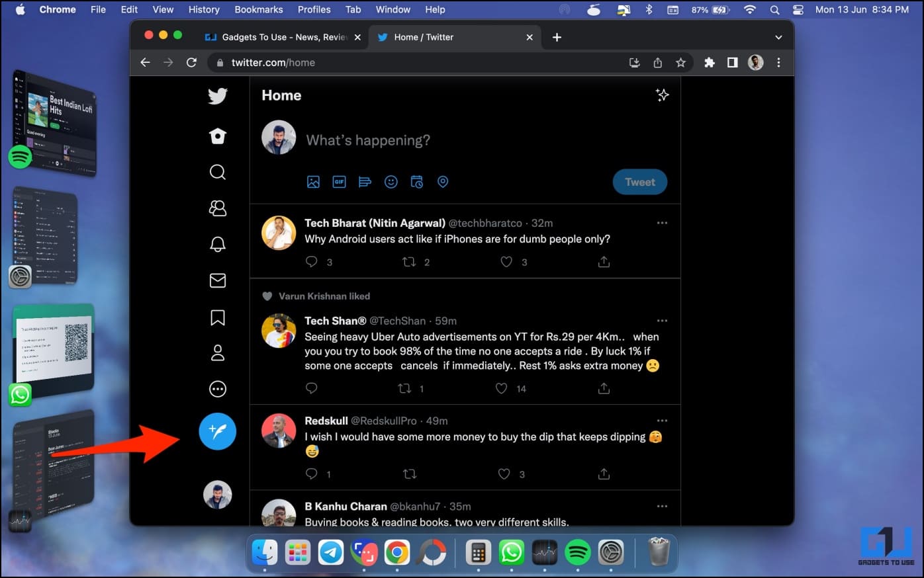Open Chrome three-dot menu
The image size is (924, 578).
778,62
